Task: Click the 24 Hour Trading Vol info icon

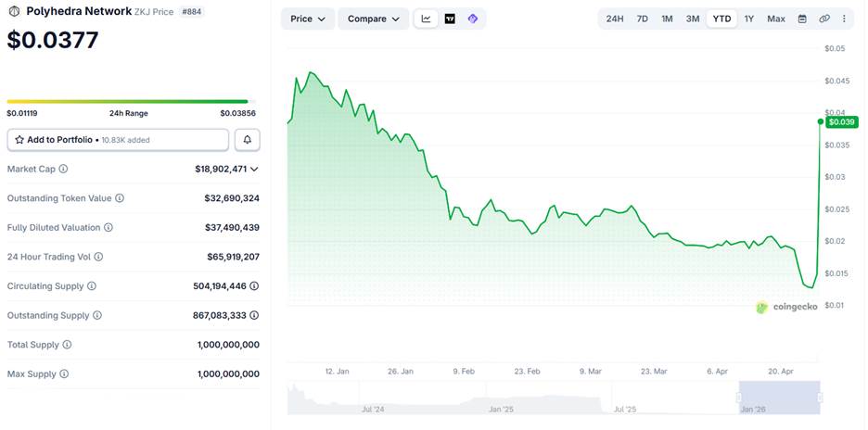Action: point(98,257)
